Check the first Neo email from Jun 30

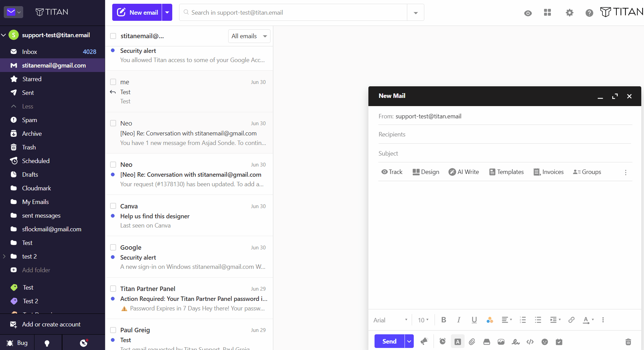113,123
